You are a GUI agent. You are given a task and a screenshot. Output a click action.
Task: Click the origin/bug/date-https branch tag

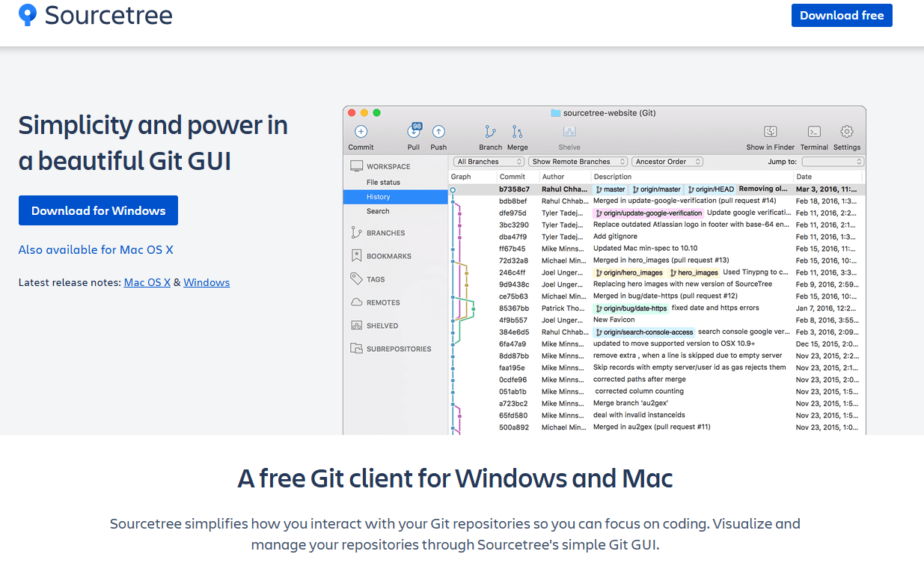click(631, 308)
